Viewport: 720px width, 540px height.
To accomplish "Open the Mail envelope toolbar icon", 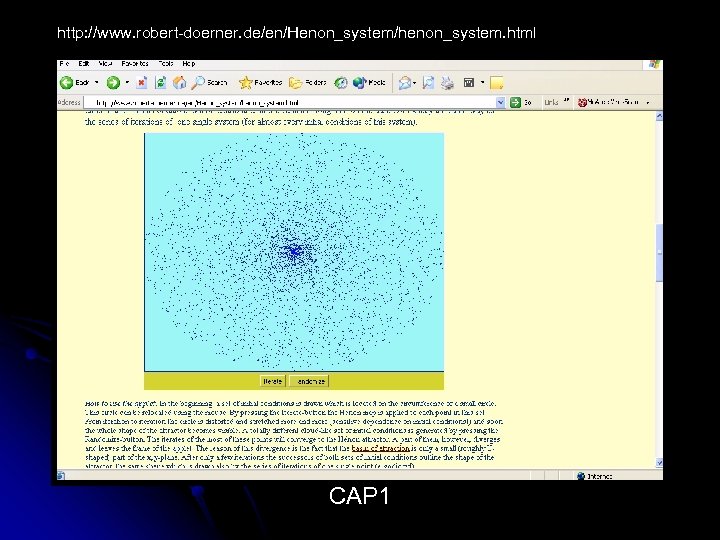I will click(x=404, y=83).
